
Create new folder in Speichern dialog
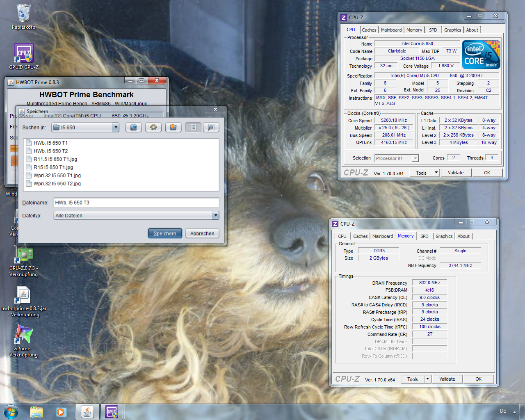coord(173,128)
